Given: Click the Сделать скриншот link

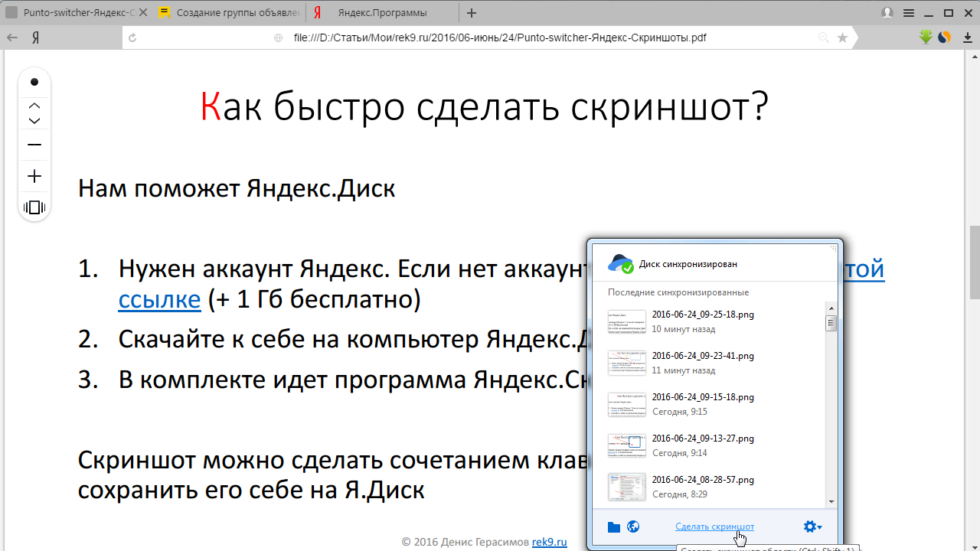Looking at the screenshot, I should (x=714, y=527).
